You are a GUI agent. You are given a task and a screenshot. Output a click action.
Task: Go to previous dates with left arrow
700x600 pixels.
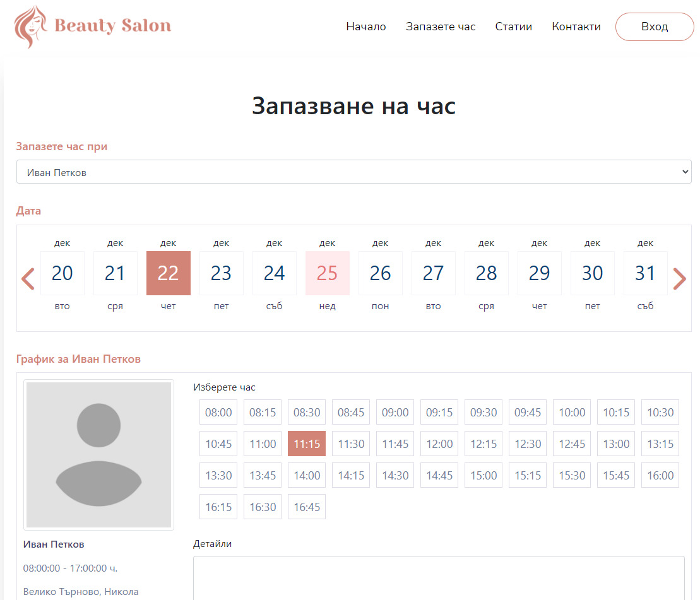(28, 278)
